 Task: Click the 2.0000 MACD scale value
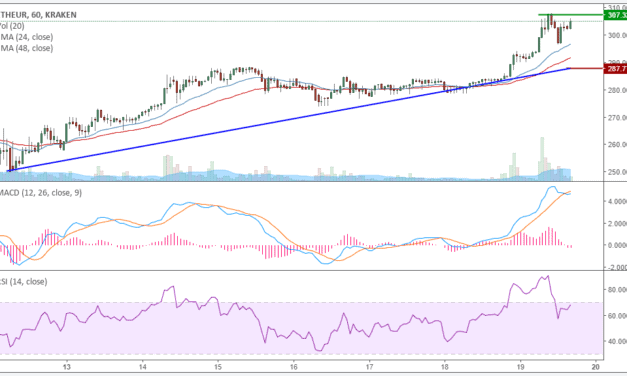click(617, 224)
